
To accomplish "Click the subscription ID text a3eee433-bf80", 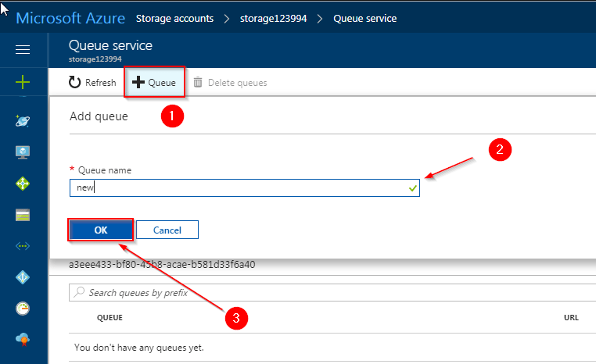I will (162, 265).
